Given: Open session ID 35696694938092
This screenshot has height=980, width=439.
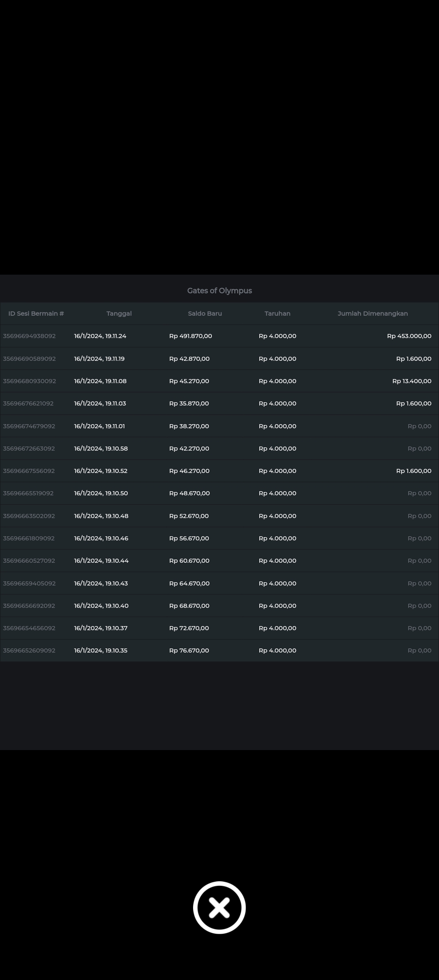Looking at the screenshot, I should pyautogui.click(x=29, y=336).
